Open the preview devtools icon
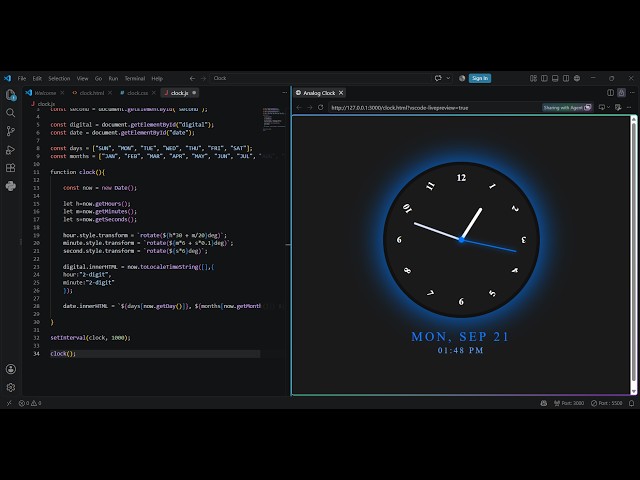This screenshot has width=640, height=480. [618, 107]
